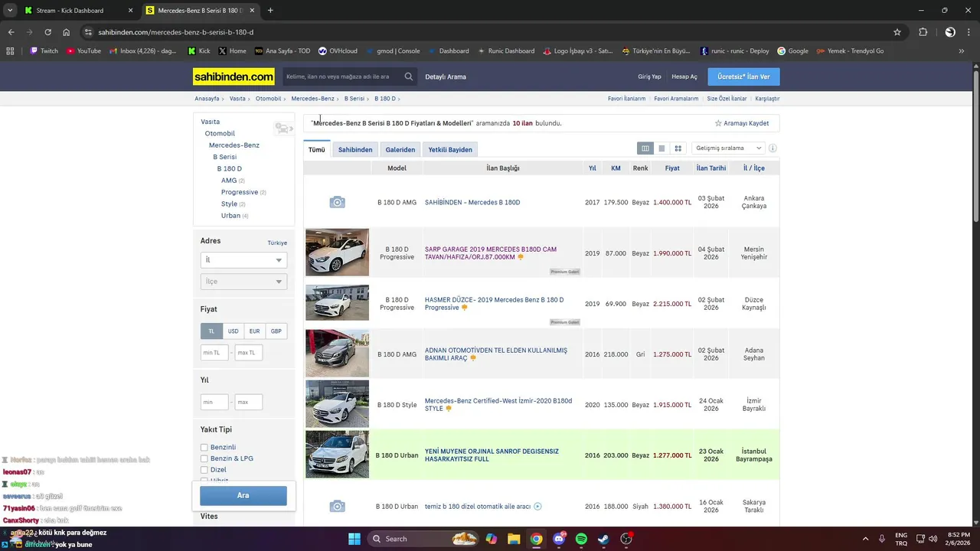The width and height of the screenshot is (980, 551).
Task: Switch to the Sahibinden tab
Action: coord(355,149)
